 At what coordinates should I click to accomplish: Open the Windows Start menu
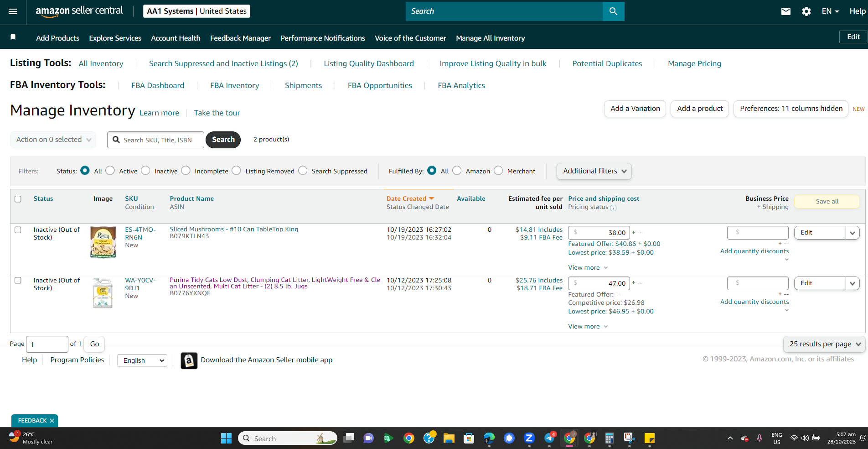click(226, 439)
